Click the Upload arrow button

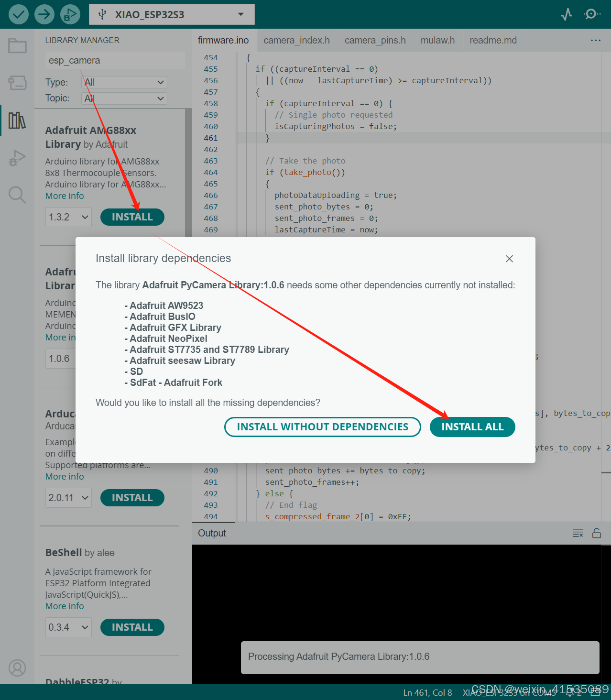tap(44, 14)
